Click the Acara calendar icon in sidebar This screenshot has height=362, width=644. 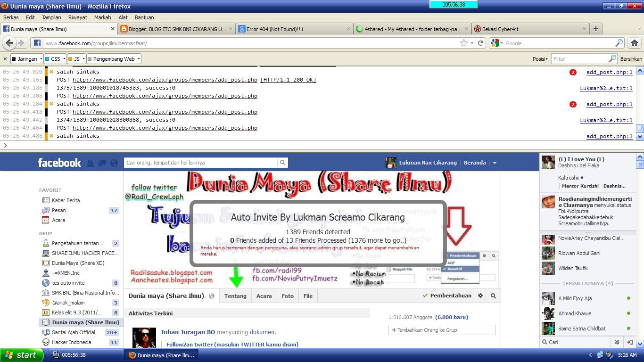click(46, 220)
